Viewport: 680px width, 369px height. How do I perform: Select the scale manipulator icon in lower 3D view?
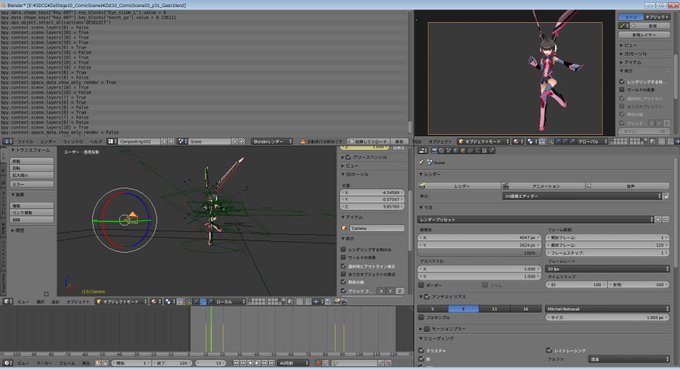210,301
